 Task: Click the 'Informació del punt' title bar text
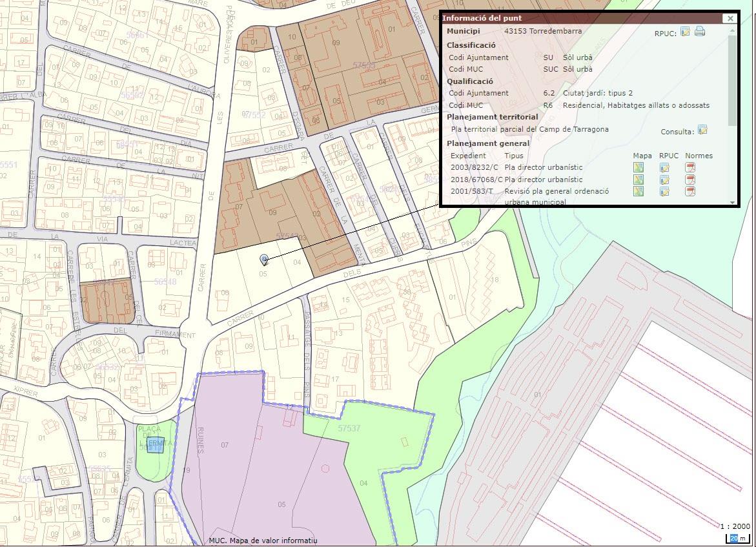482,18
